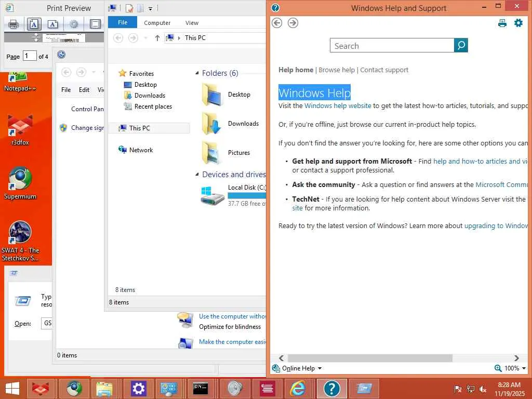Select Desktop under Favorites
This screenshot has height=399, width=532.
pyautogui.click(x=145, y=85)
